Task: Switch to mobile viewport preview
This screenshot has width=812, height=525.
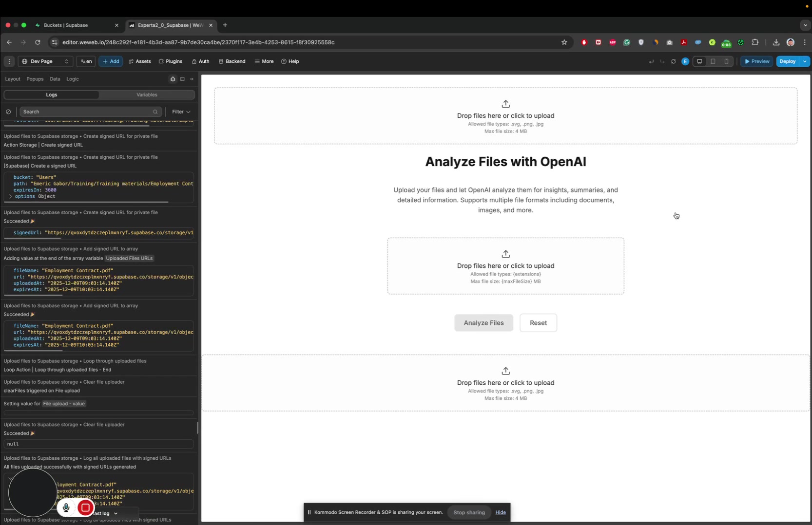Action: (x=726, y=61)
